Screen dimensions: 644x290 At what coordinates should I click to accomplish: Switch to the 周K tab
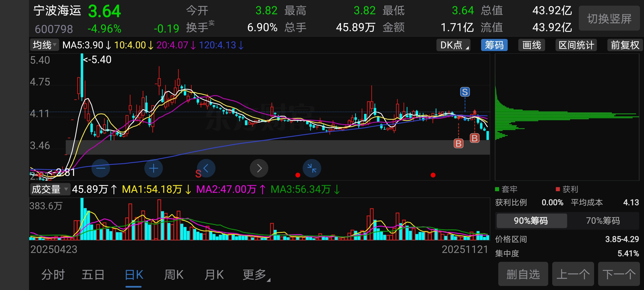(174, 275)
